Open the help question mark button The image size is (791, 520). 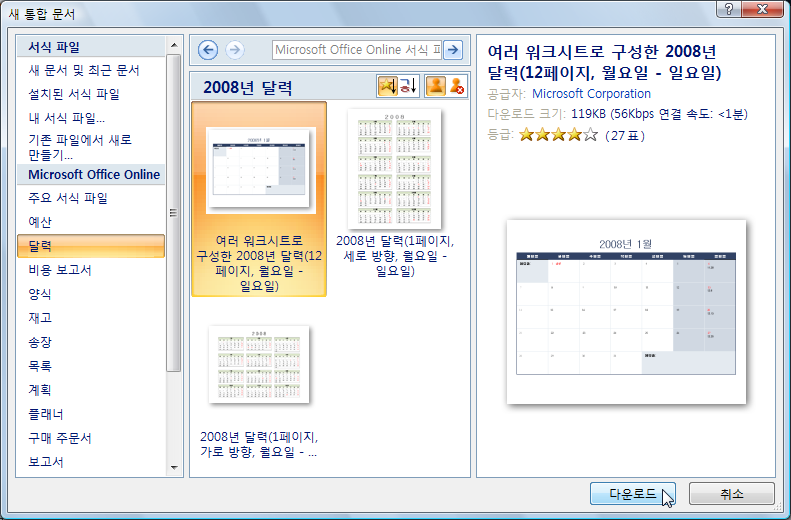point(729,9)
